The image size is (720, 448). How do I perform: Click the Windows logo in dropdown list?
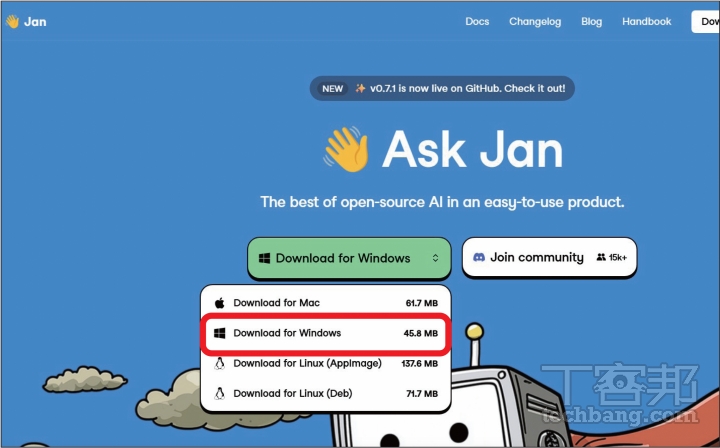[219, 333]
